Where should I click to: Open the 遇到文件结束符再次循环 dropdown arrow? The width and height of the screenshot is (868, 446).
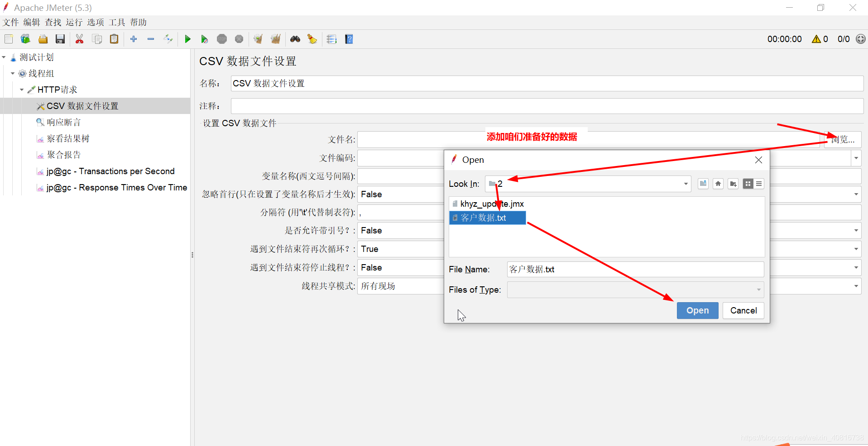pyautogui.click(x=856, y=249)
